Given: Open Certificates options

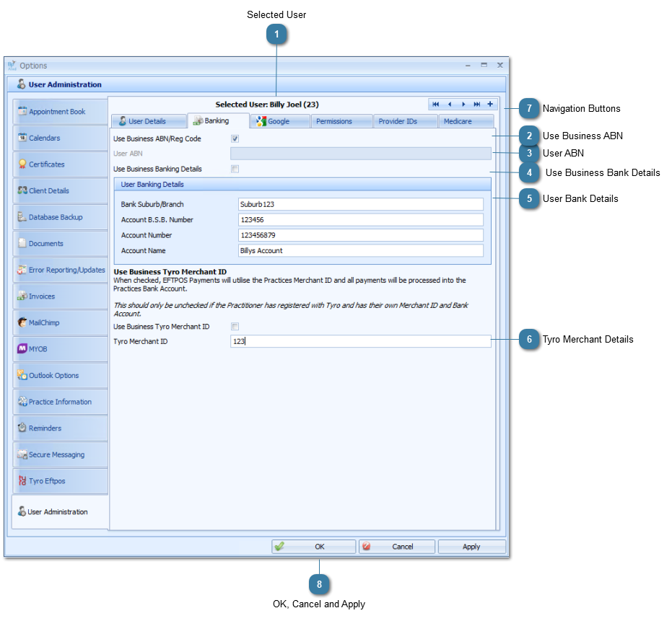Looking at the screenshot, I should tap(60, 164).
